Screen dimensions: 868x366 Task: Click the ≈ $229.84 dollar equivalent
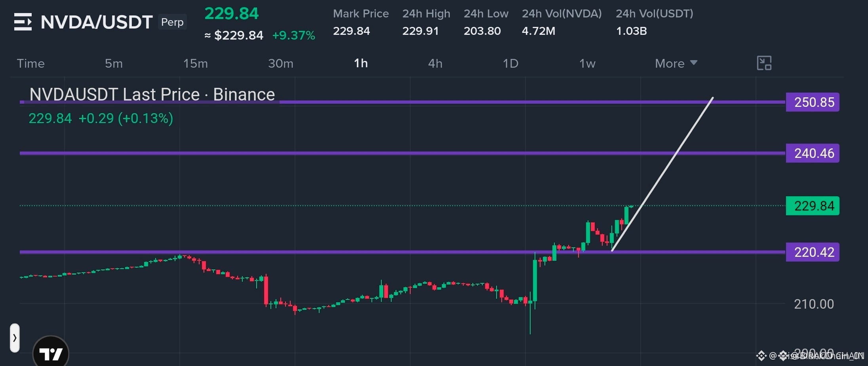[234, 36]
